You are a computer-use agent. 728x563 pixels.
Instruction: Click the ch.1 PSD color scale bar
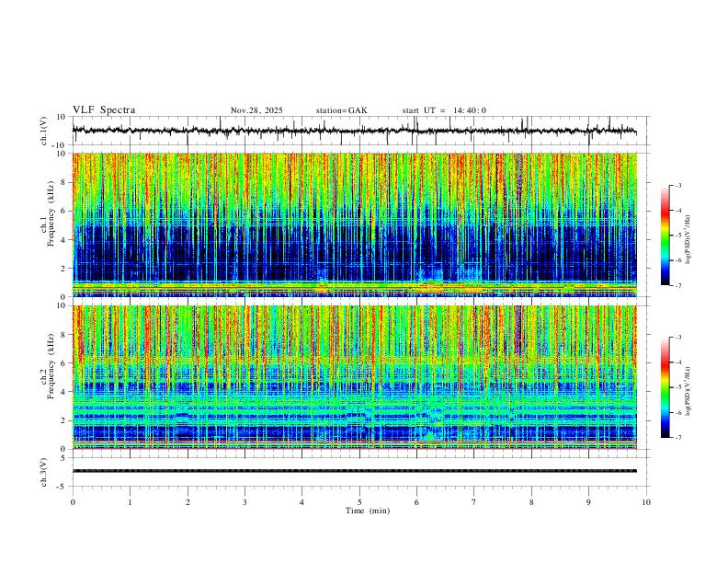click(665, 236)
